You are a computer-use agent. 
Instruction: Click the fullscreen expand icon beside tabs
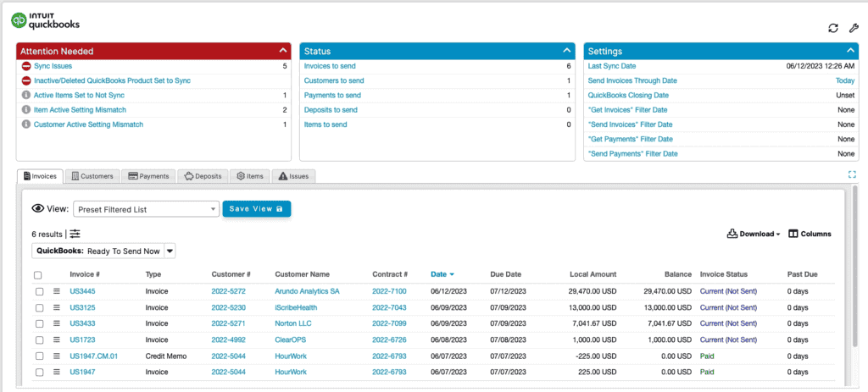point(852,174)
